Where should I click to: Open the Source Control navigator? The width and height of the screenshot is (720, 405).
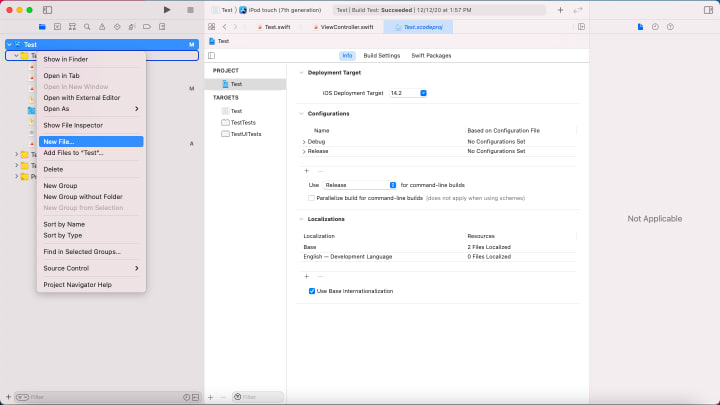[57, 27]
